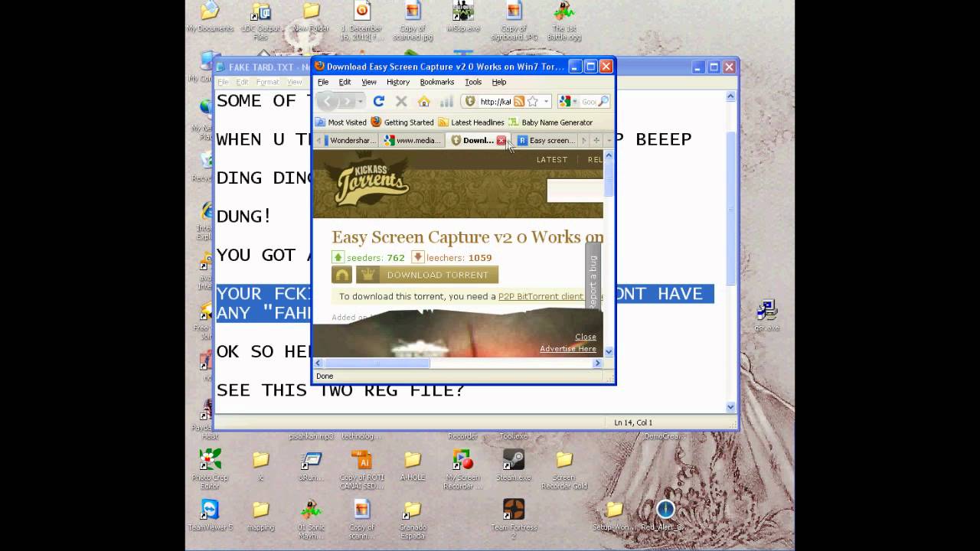Follow the P2P BitTorrent client link
980x551 pixels.
tap(541, 296)
